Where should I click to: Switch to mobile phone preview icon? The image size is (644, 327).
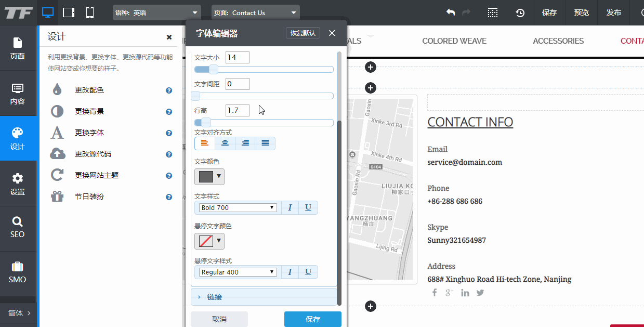[x=90, y=12]
